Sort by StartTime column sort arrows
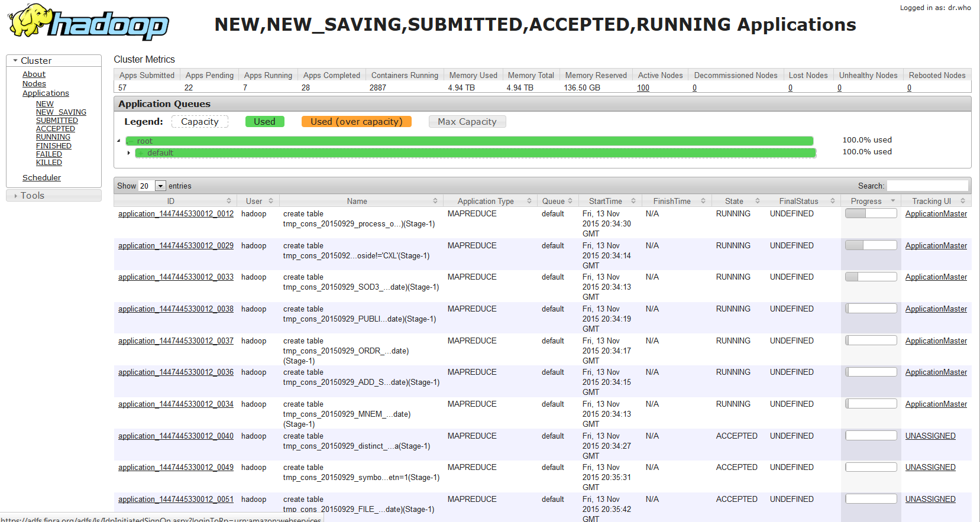Image resolution: width=980 pixels, height=522 pixels. pos(633,201)
